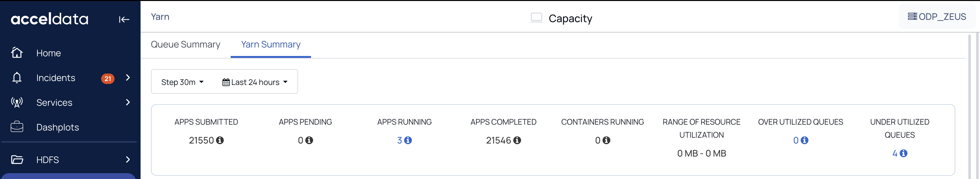Open the ODP_ZEUS cluster selector

point(937,17)
